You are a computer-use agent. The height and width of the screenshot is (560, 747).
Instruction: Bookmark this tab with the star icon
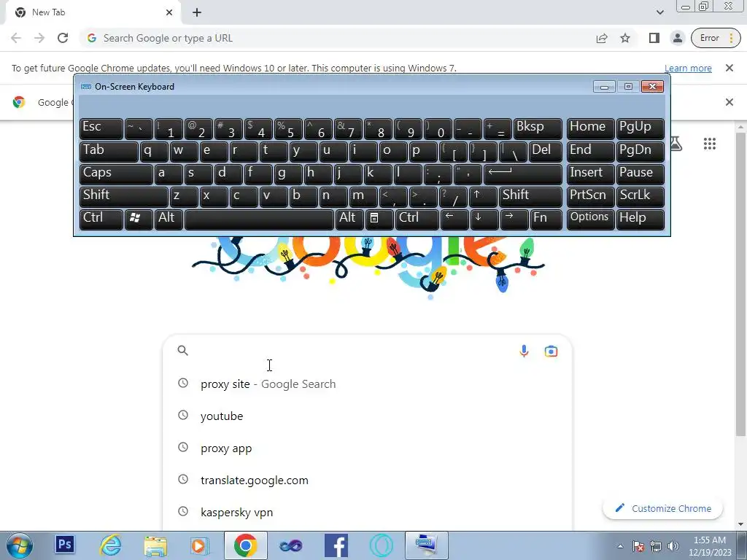tap(625, 38)
